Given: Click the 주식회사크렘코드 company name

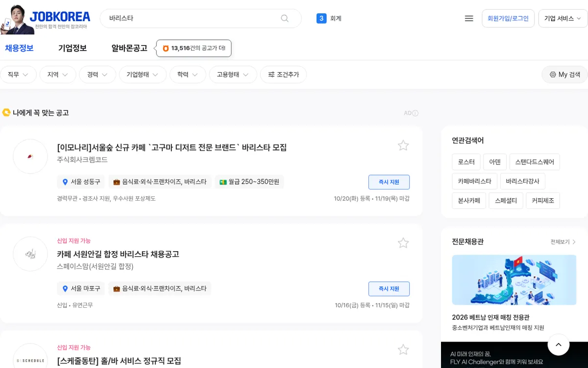Looking at the screenshot, I should tap(82, 160).
